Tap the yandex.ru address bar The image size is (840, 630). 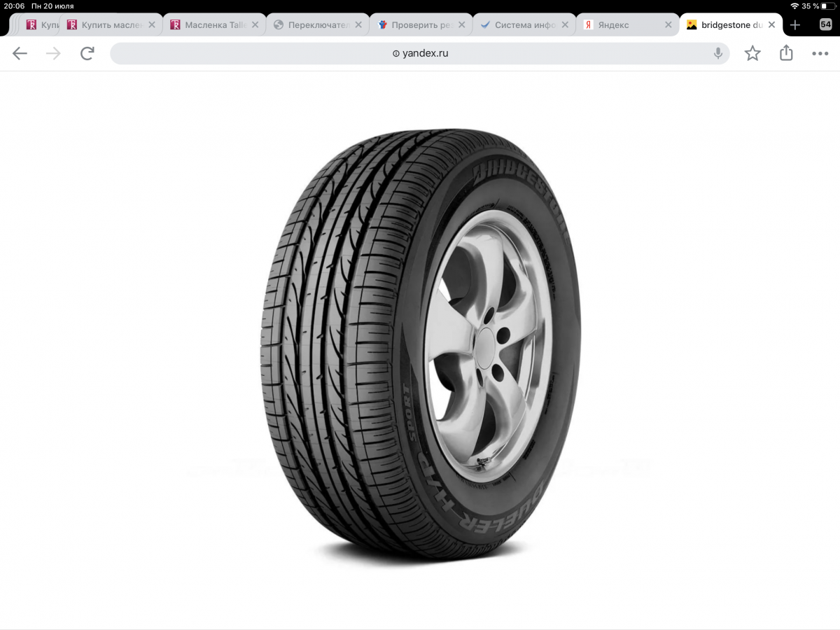[x=420, y=53]
